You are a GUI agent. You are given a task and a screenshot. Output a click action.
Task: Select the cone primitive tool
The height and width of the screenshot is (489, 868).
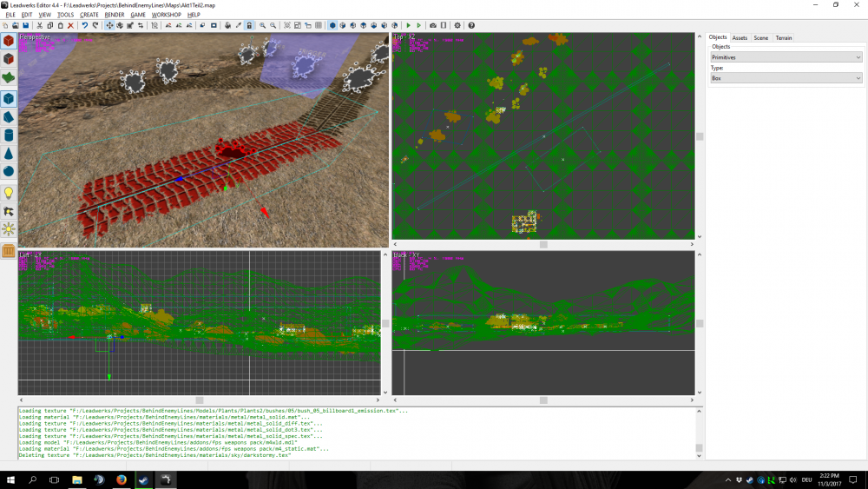point(9,153)
